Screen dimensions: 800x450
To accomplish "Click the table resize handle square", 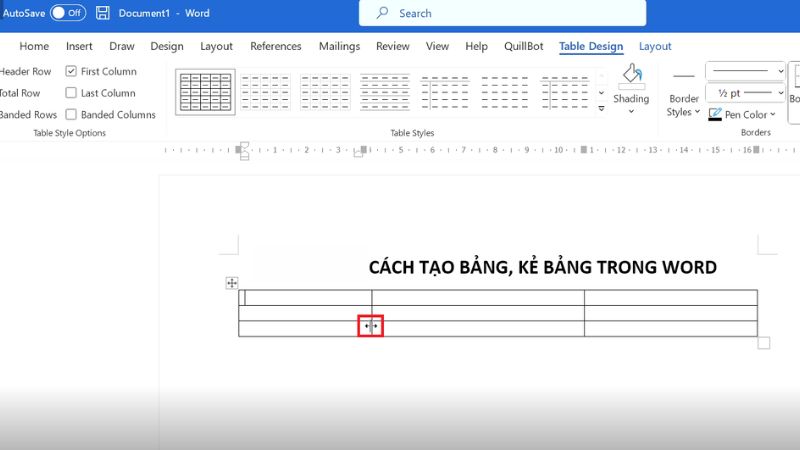I will coord(764,343).
